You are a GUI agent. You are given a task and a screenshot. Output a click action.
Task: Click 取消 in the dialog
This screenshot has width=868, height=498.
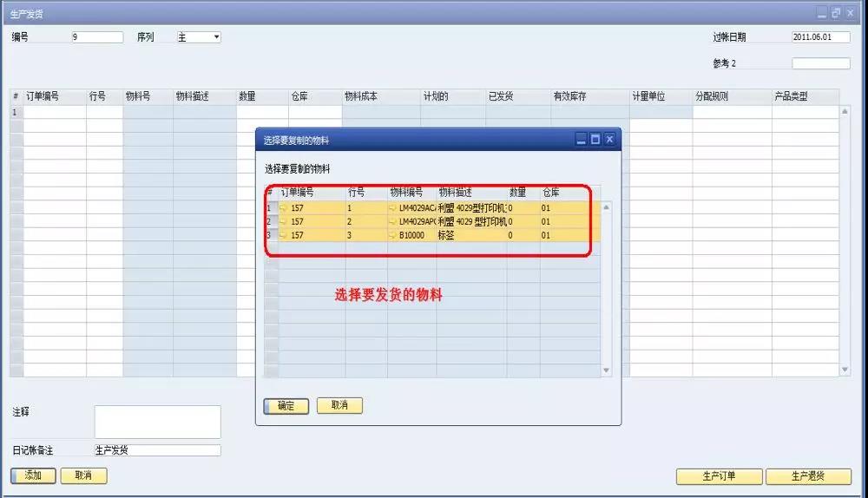[339, 405]
